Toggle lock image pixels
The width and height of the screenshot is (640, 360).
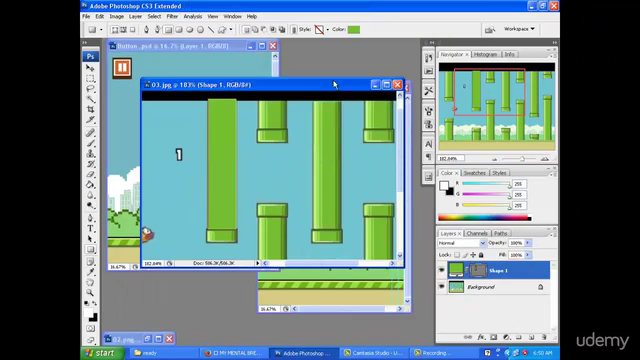click(465, 255)
